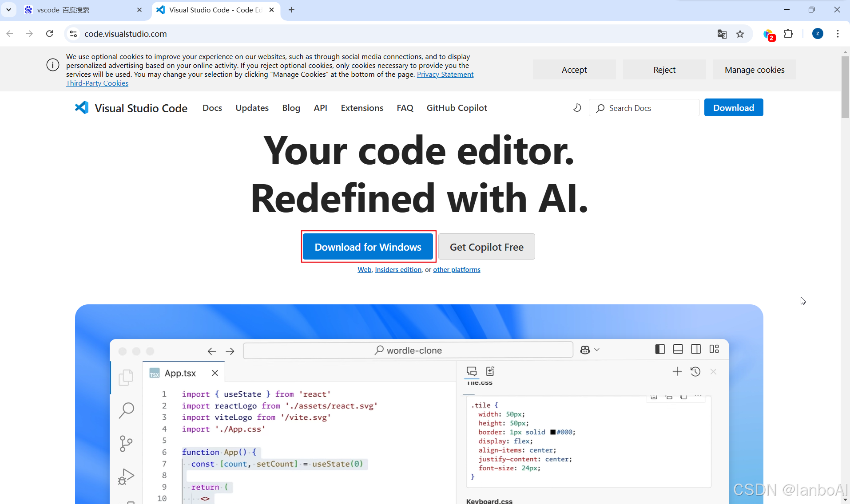Click the editor forward arrow
850x504 pixels.
click(230, 351)
